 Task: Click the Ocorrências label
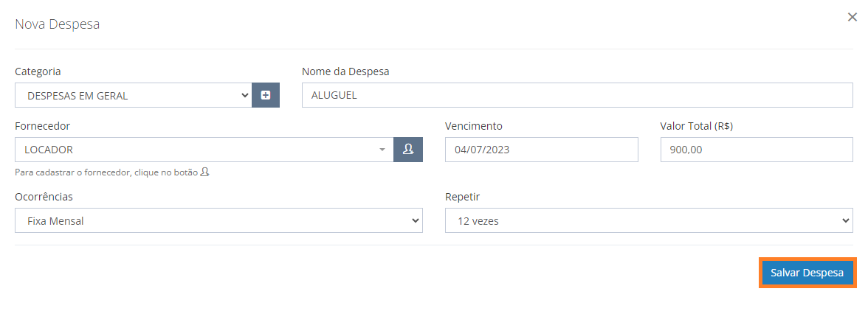[x=44, y=197]
